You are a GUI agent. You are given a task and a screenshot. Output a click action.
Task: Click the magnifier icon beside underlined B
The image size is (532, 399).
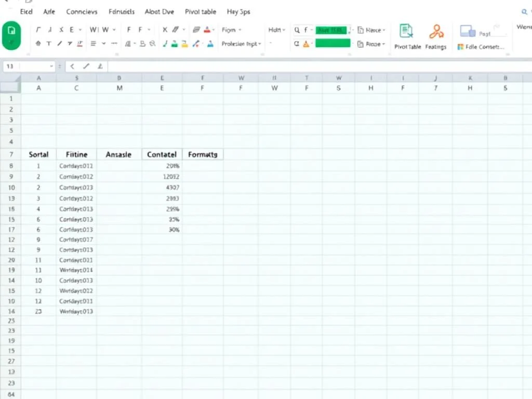[x=153, y=44]
